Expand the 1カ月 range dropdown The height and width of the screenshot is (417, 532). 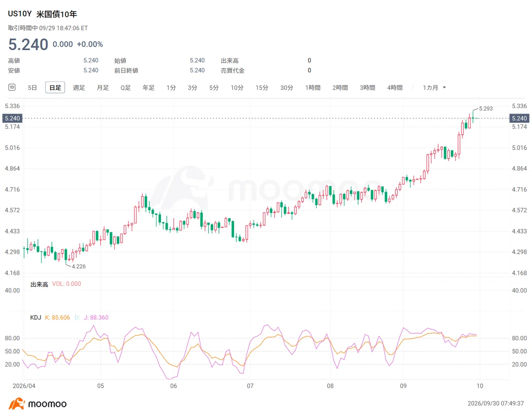(434, 88)
